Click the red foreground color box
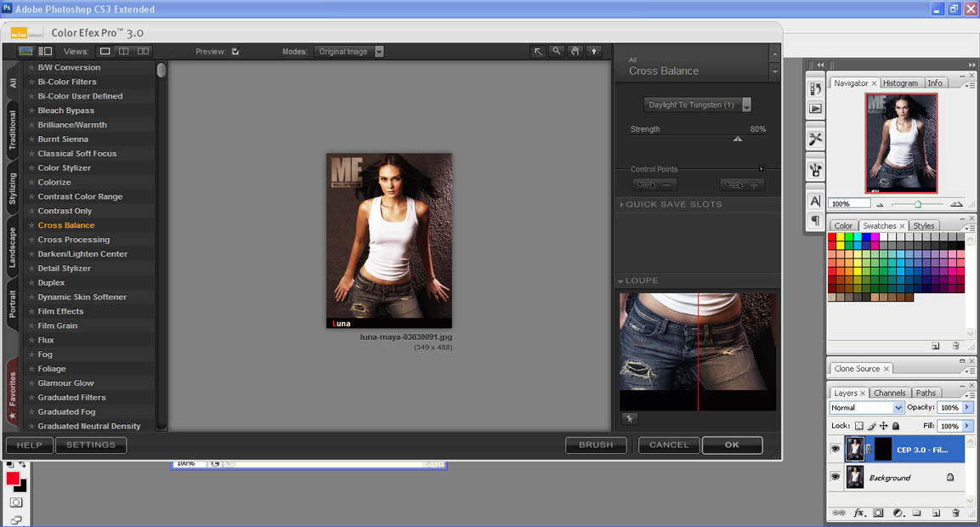Viewport: 980px width, 527px height. tap(13, 479)
